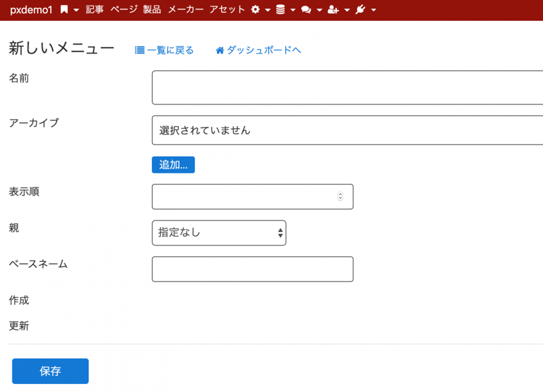Screen dimensions: 543x392
Task: Open the comments speech-bubble menu
Action: click(306, 10)
